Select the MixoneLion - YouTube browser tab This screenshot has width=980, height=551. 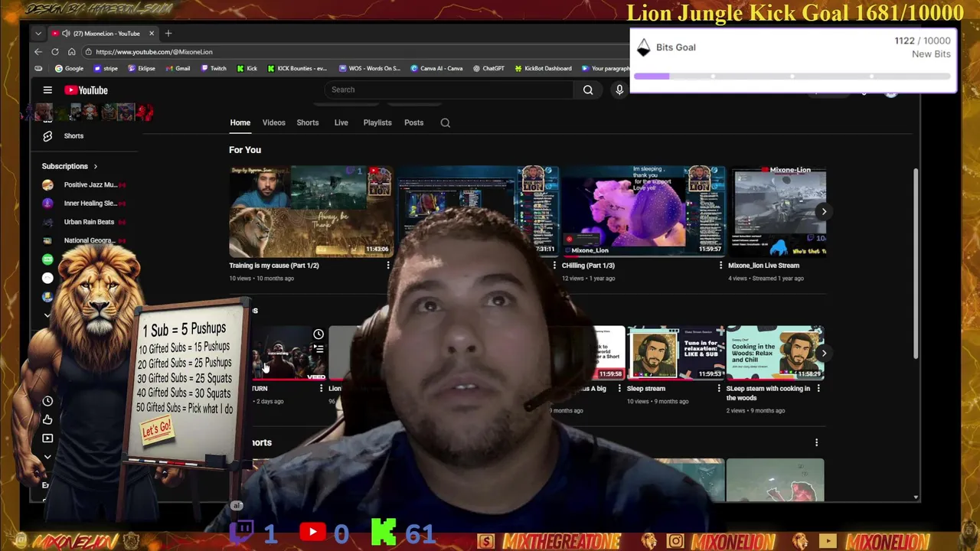(x=106, y=33)
